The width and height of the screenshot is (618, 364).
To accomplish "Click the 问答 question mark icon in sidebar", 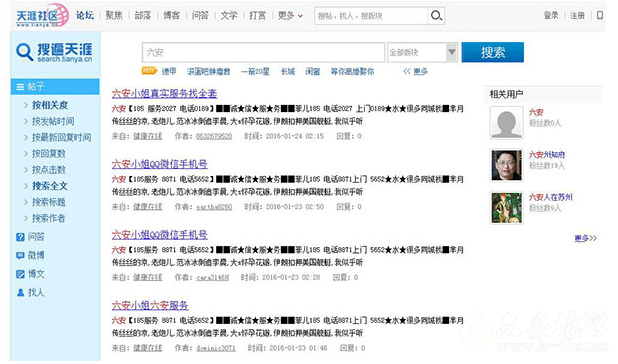I will tap(20, 237).
